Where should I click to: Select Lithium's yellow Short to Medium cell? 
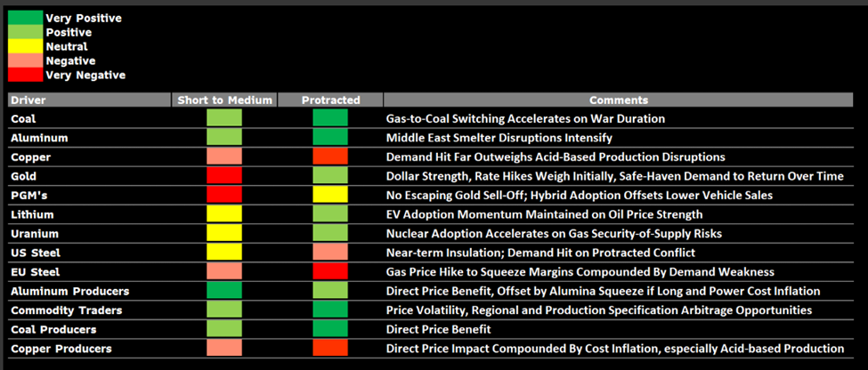(x=223, y=214)
